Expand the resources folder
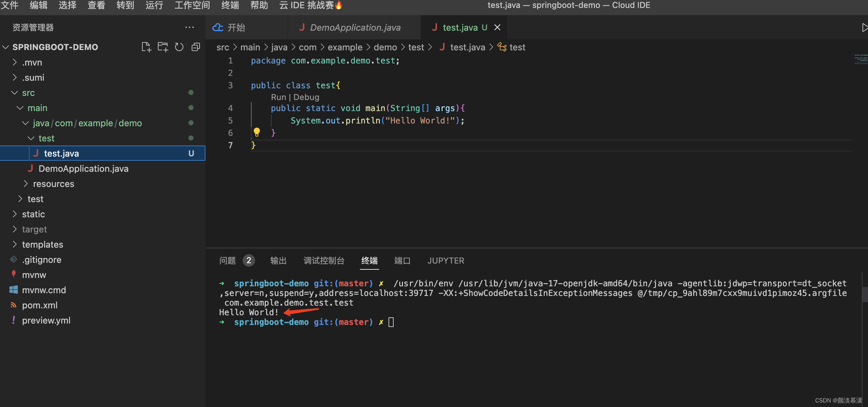The width and height of the screenshot is (868, 407). [x=26, y=183]
